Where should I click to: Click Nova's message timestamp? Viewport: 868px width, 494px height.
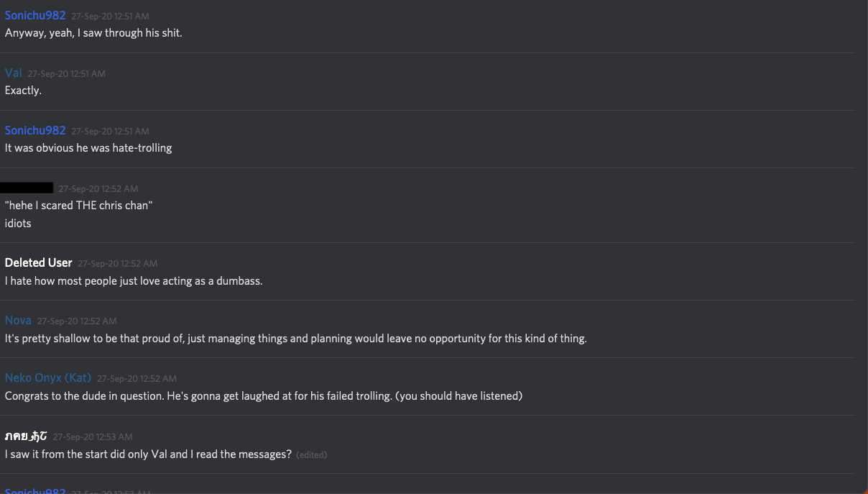(77, 321)
